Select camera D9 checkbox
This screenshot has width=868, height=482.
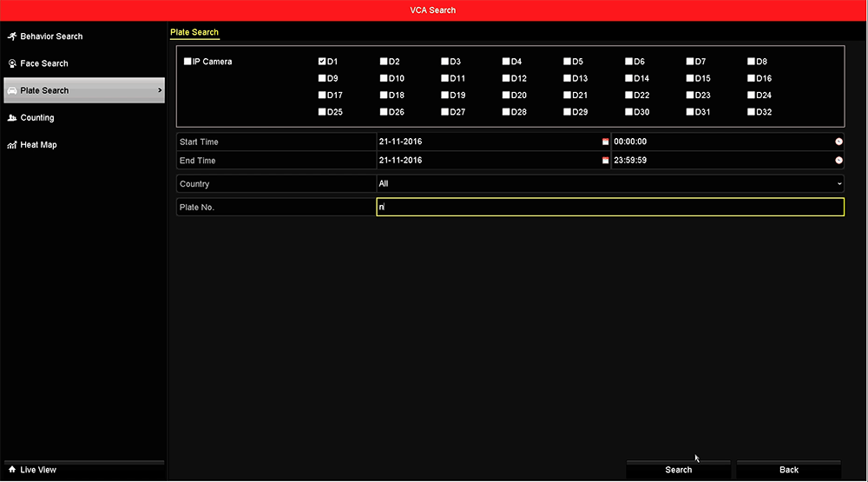322,79
